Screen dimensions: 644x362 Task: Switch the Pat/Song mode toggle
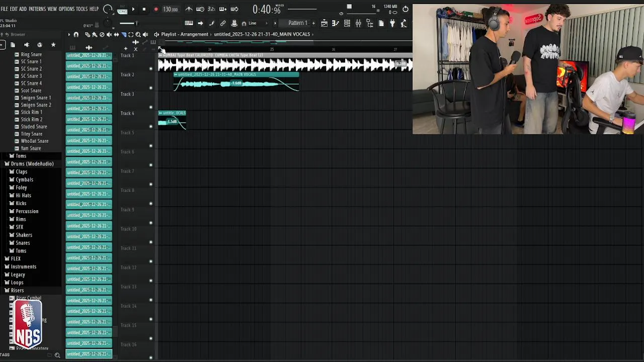point(122,10)
